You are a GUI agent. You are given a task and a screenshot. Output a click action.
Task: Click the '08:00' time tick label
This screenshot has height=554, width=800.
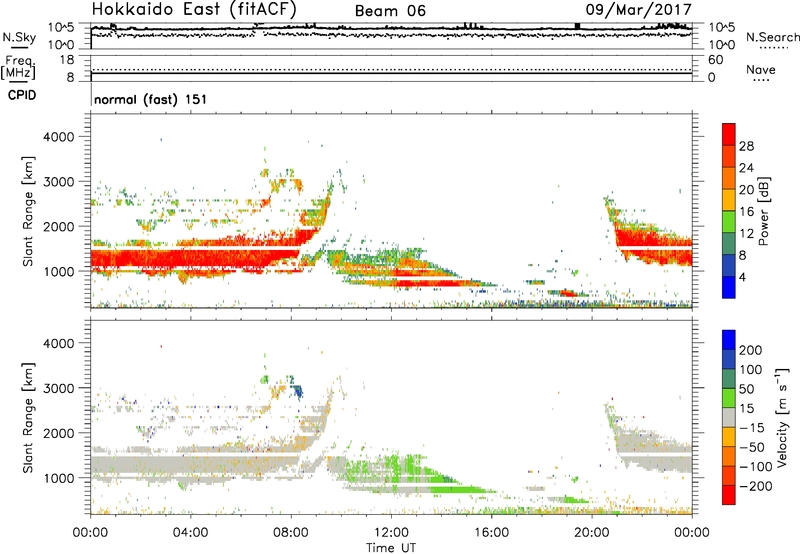[x=290, y=533]
